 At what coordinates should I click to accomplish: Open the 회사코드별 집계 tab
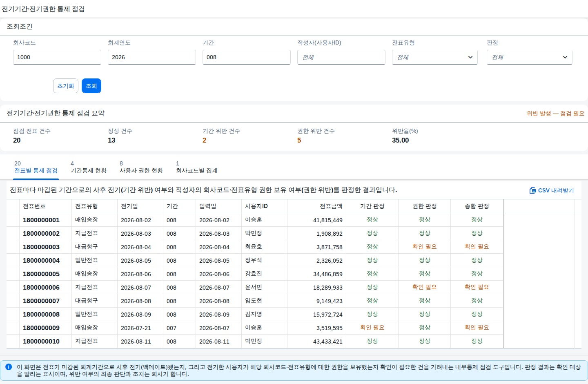coord(196,167)
